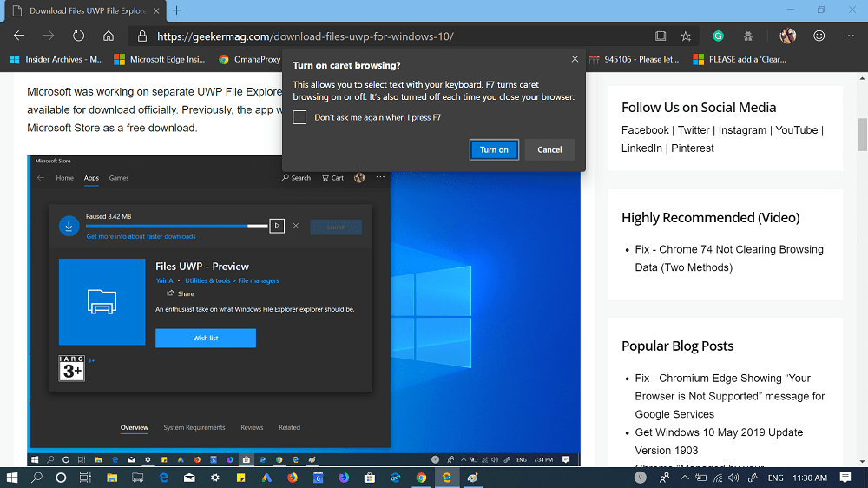Image resolution: width=868 pixels, height=488 pixels.
Task: Go back to the previous page
Action: click(19, 36)
